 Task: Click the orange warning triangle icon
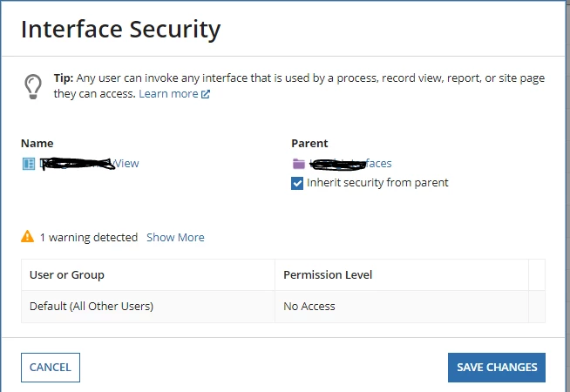[28, 237]
